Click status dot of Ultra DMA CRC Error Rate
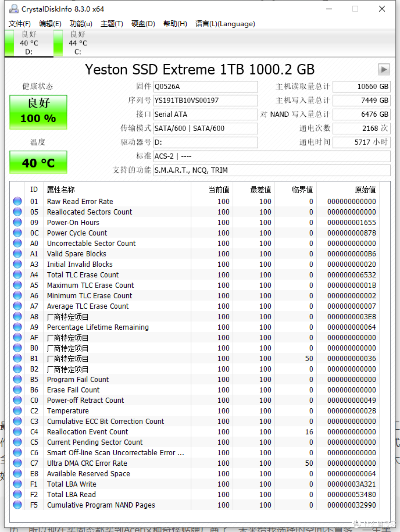400x532 pixels. click(17, 463)
